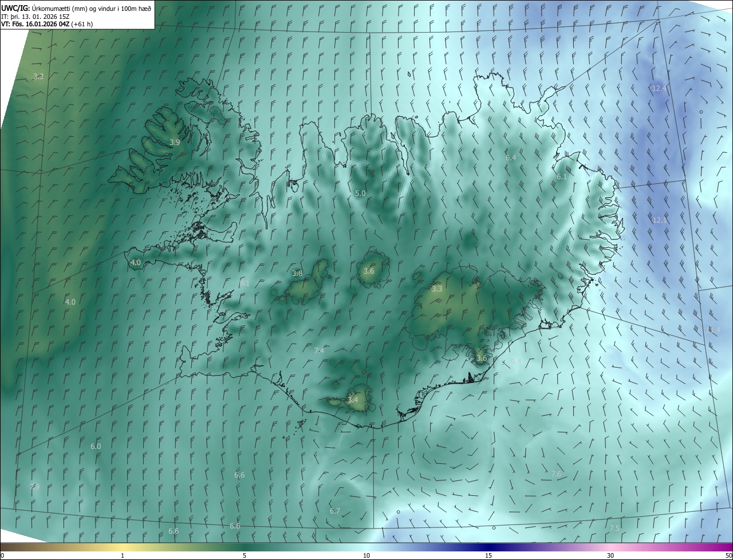733x560 pixels.
Task: Select the 7.6 map value
Action: coord(556,474)
